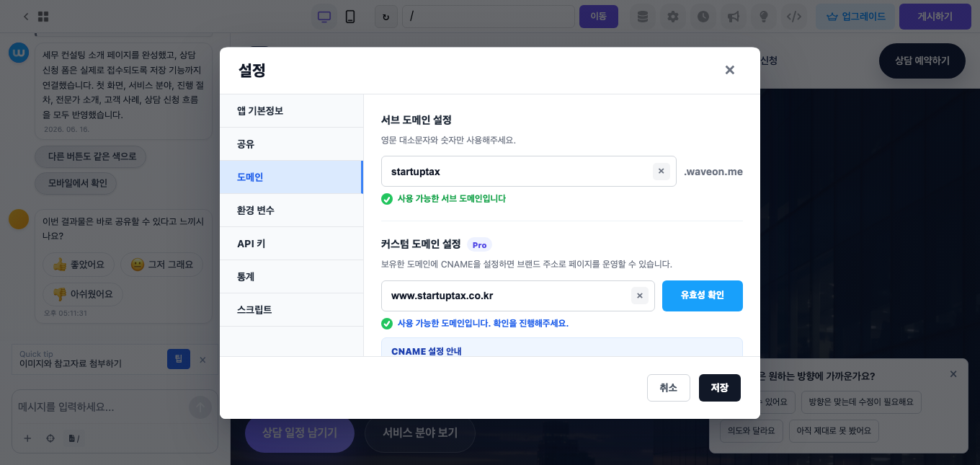Click 서비스 분야 보기 in the preview
980x465 pixels.
(420, 433)
